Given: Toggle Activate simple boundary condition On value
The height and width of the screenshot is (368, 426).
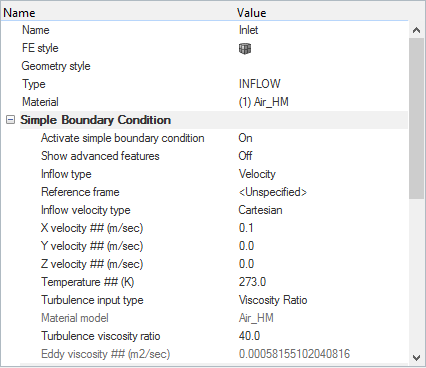Looking at the screenshot, I should pyautogui.click(x=245, y=138).
